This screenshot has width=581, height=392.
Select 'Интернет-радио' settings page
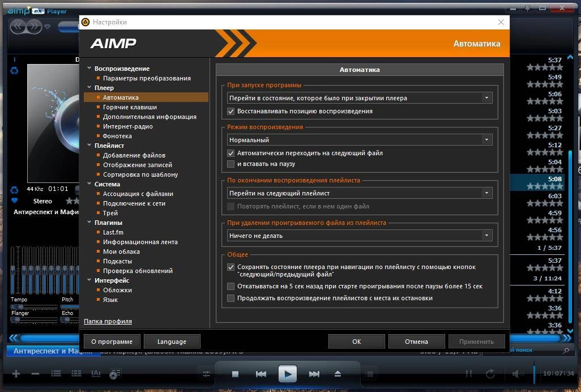127,126
